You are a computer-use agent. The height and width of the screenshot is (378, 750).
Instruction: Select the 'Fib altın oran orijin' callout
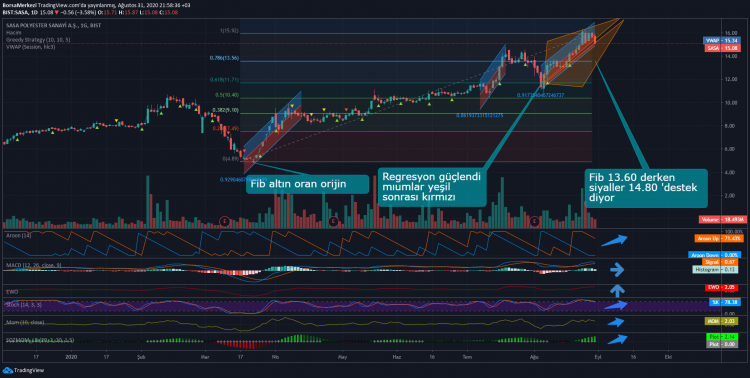coord(307,184)
